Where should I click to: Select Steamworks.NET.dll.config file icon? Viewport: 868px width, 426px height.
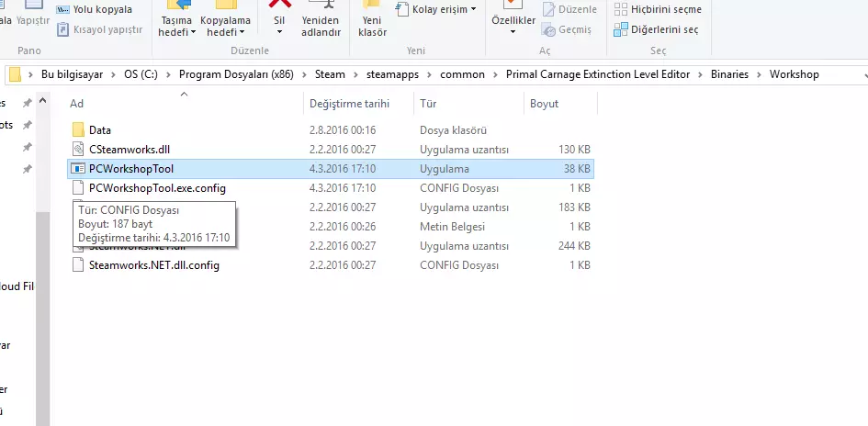pyautogui.click(x=78, y=265)
